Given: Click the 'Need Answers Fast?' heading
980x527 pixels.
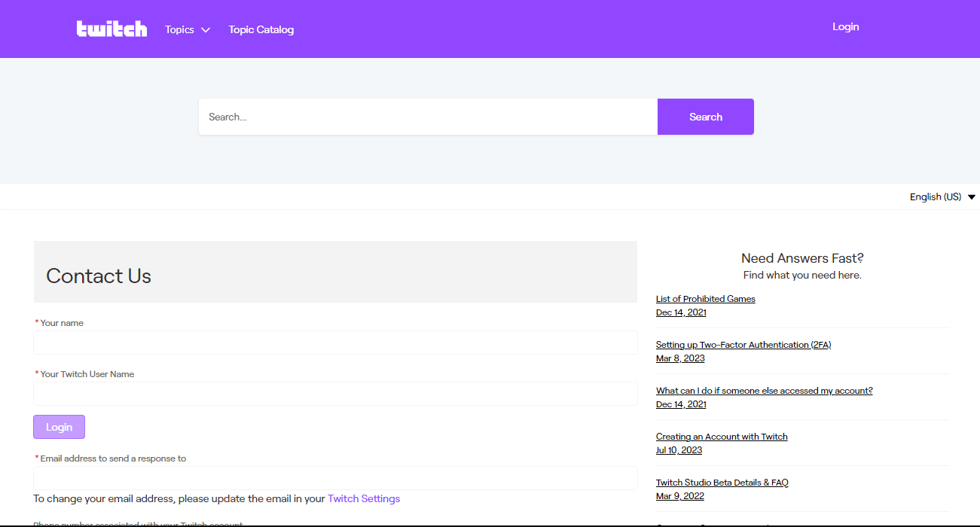Looking at the screenshot, I should (802, 258).
